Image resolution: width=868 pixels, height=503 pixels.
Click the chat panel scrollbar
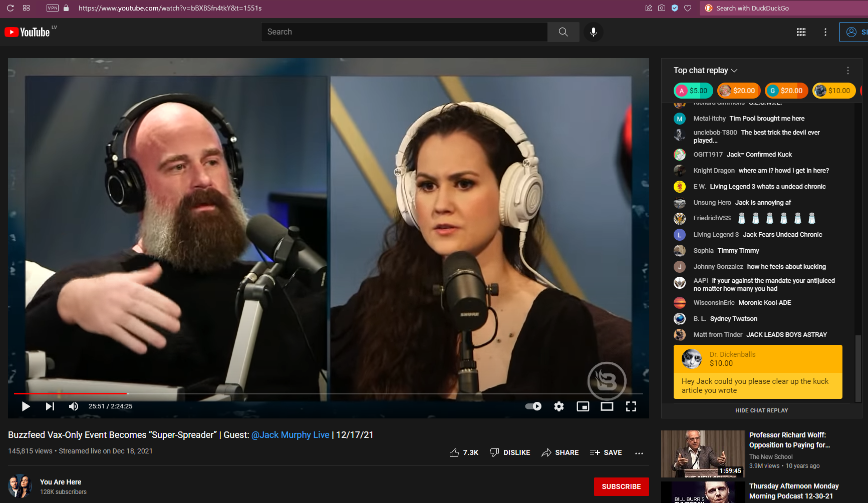pyautogui.click(x=858, y=368)
